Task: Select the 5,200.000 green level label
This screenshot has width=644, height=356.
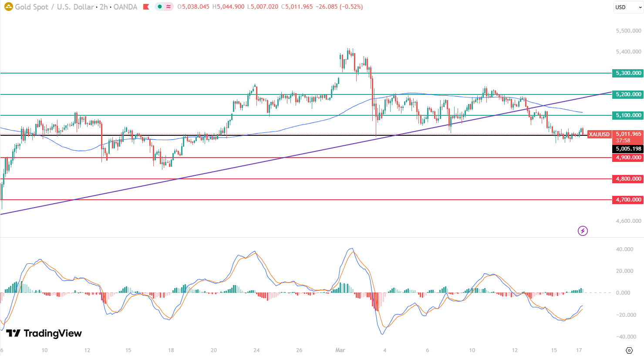Action: (x=627, y=94)
